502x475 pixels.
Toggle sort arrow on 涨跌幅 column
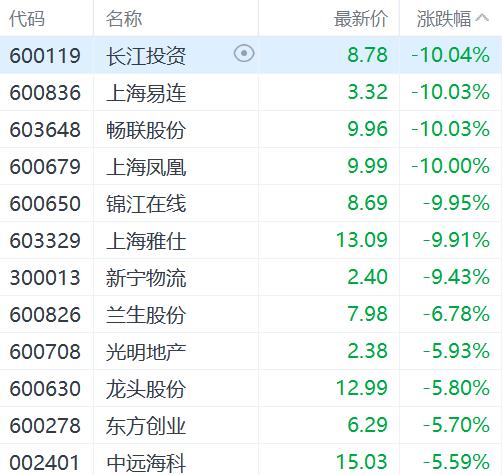[482, 18]
